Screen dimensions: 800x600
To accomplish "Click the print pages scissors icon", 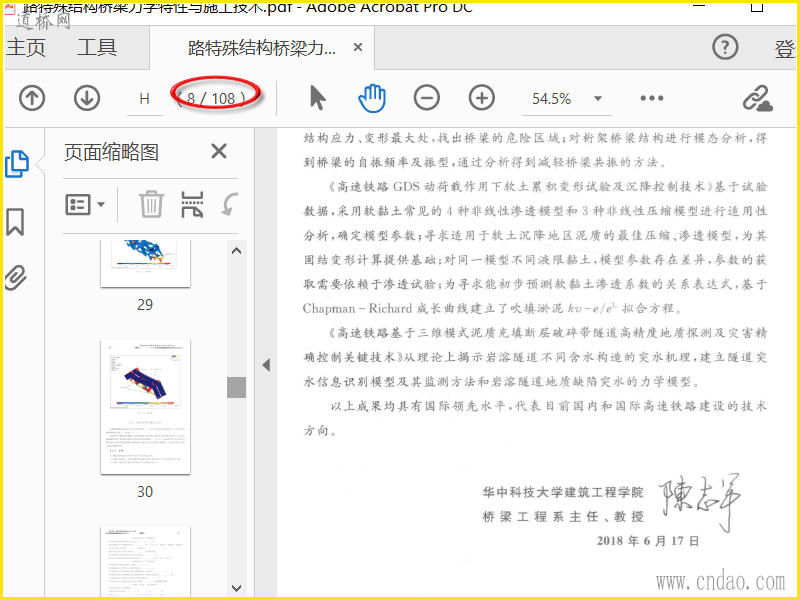I will tap(192, 204).
